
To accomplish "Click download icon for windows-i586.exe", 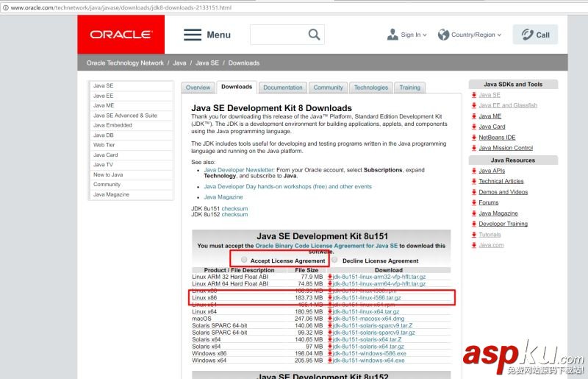I will point(330,353).
